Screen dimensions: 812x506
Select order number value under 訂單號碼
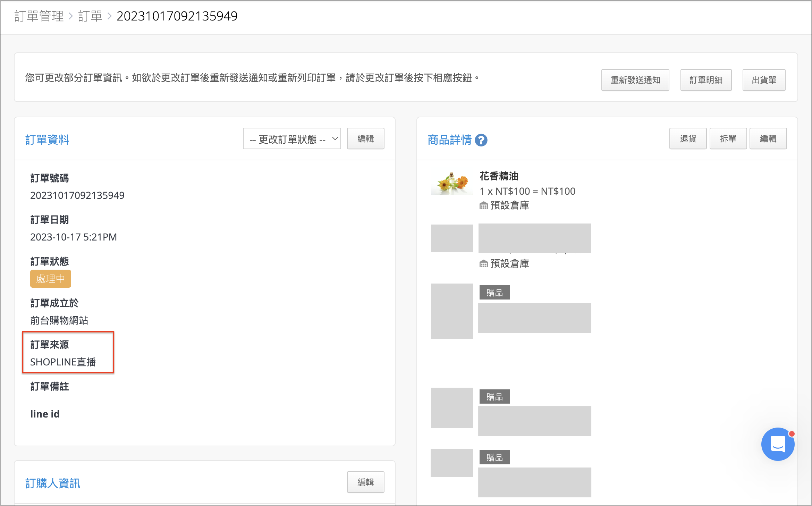click(77, 195)
